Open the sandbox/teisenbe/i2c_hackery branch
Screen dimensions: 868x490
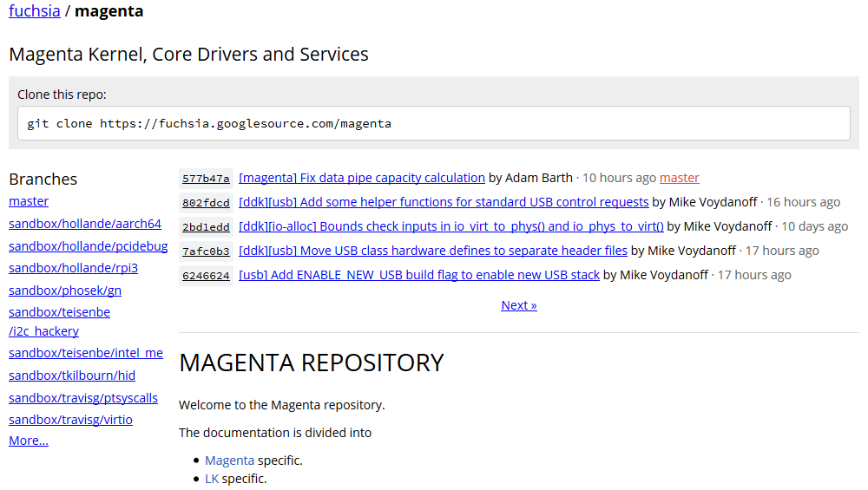(59, 322)
